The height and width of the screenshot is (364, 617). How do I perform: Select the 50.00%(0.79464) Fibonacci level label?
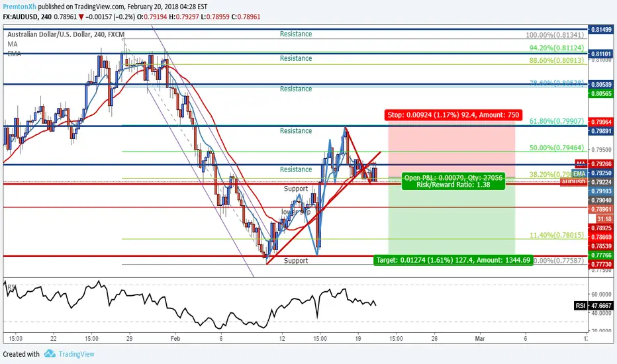[x=556, y=148]
